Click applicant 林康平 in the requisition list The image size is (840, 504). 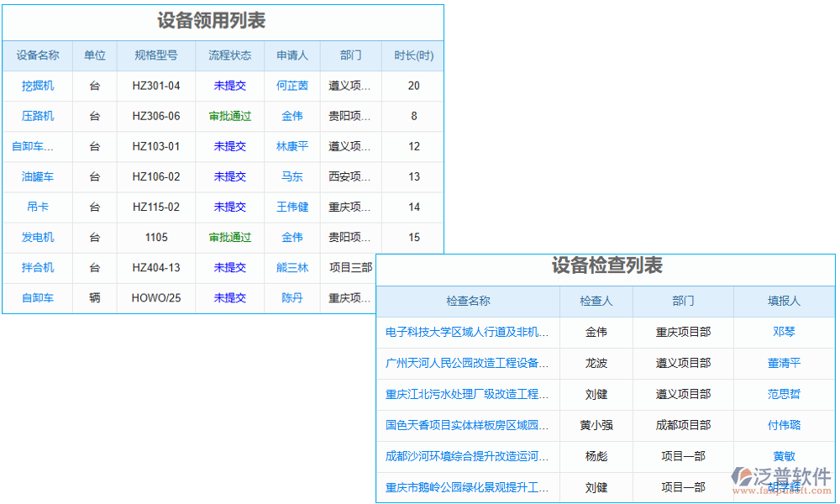[291, 146]
